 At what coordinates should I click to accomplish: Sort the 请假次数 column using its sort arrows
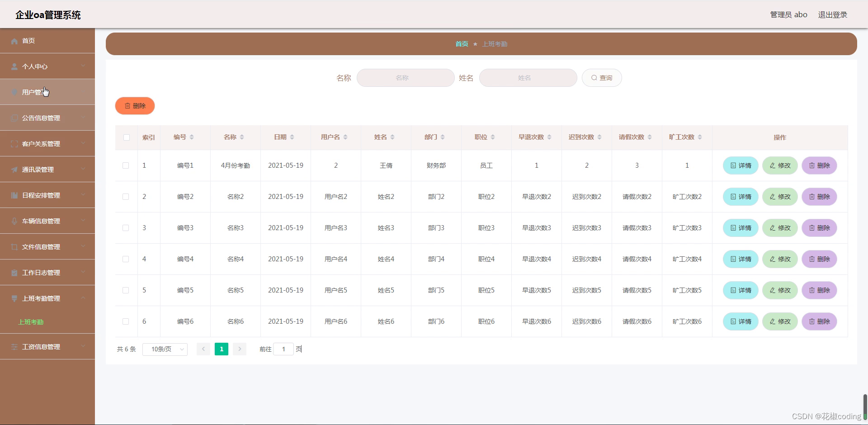point(650,137)
